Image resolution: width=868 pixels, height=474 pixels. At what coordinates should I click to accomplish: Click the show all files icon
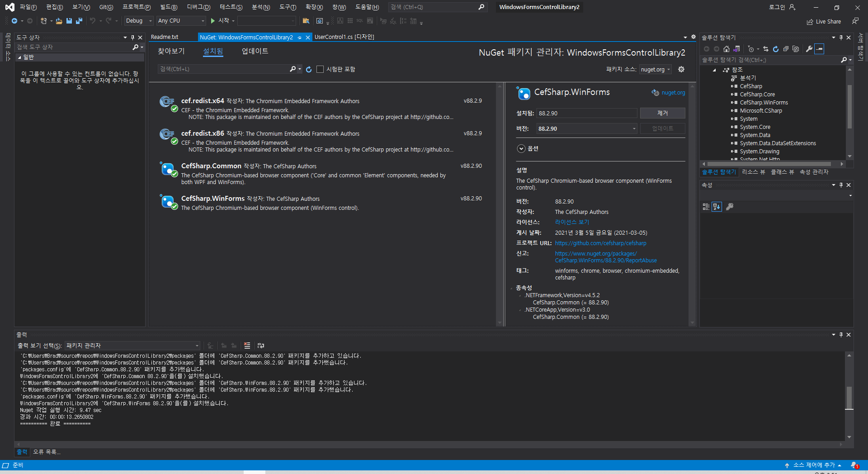(x=796, y=49)
